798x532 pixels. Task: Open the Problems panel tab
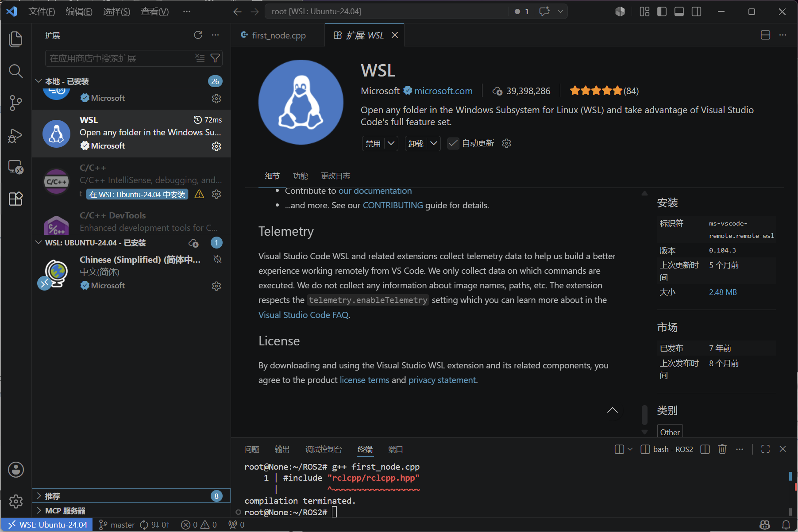(x=252, y=449)
